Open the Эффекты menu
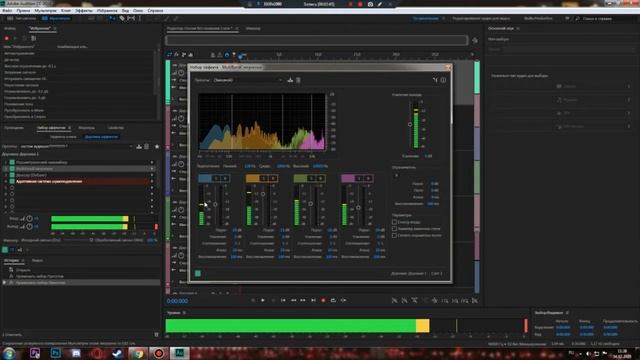This screenshot has height=360, width=640. pyautogui.click(x=84, y=11)
